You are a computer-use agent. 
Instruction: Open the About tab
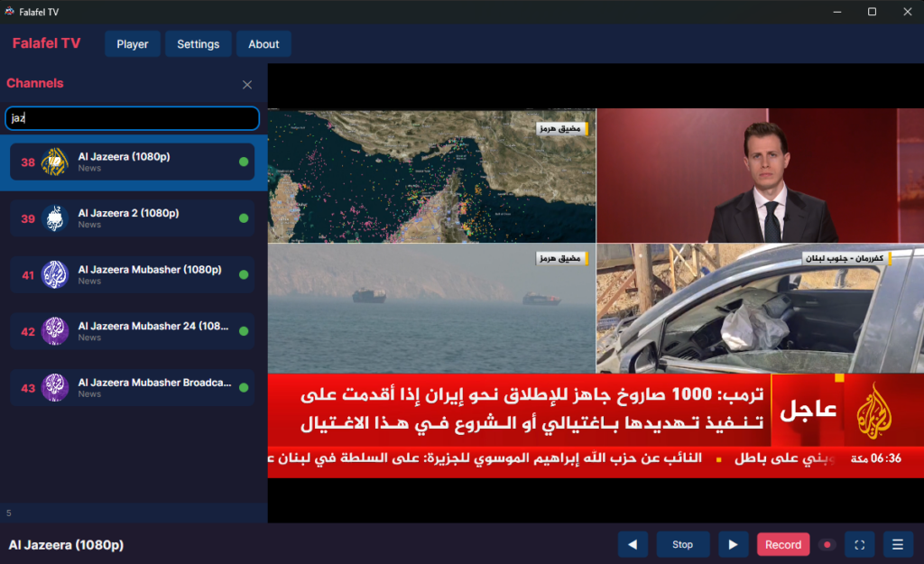263,44
